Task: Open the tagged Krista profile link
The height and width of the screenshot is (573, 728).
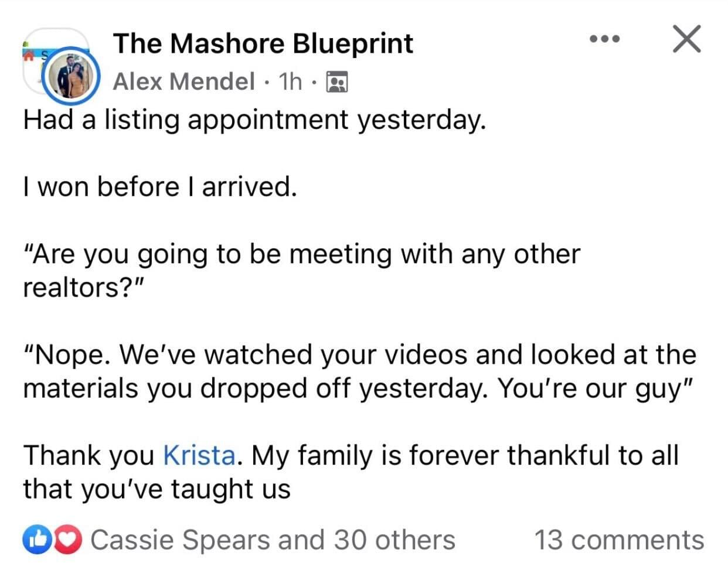Action: pyautogui.click(x=199, y=455)
